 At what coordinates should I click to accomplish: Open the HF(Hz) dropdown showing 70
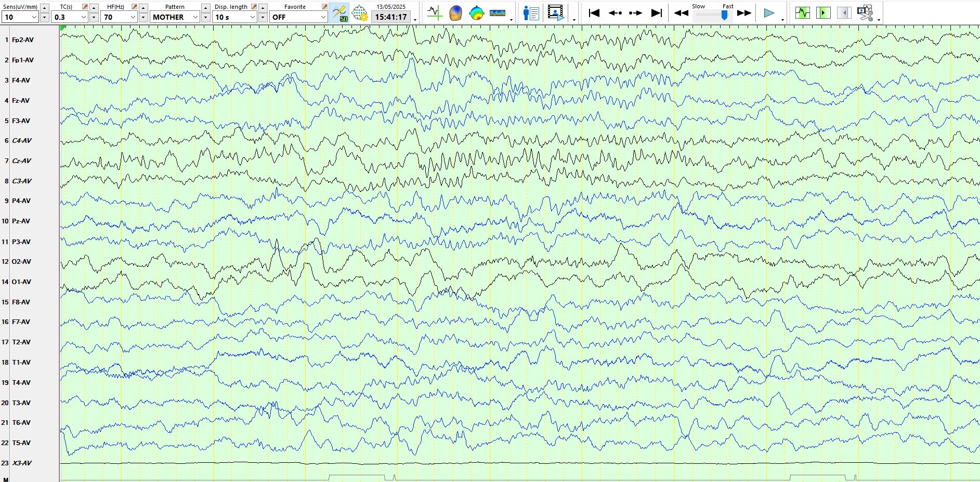click(x=120, y=17)
